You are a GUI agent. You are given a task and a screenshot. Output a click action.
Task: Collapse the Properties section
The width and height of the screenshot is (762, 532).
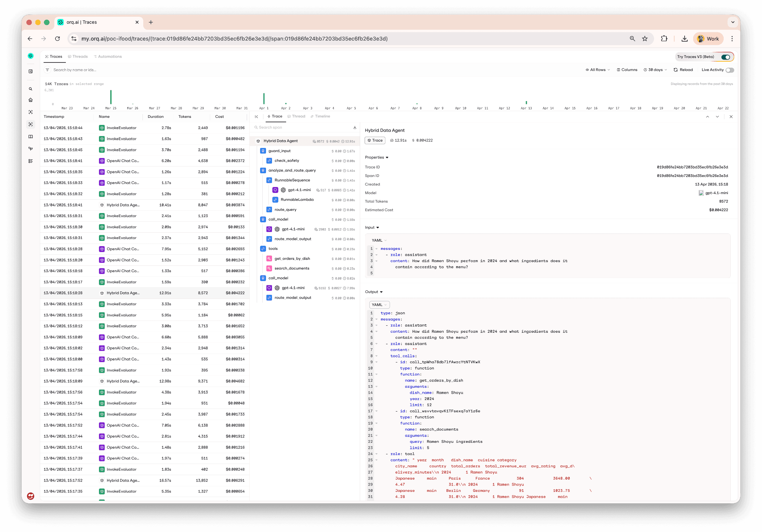377,158
